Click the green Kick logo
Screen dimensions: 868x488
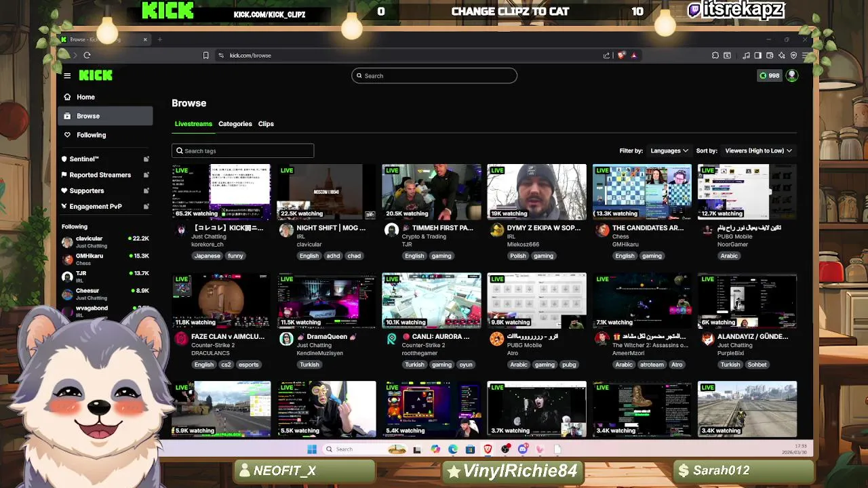click(96, 75)
